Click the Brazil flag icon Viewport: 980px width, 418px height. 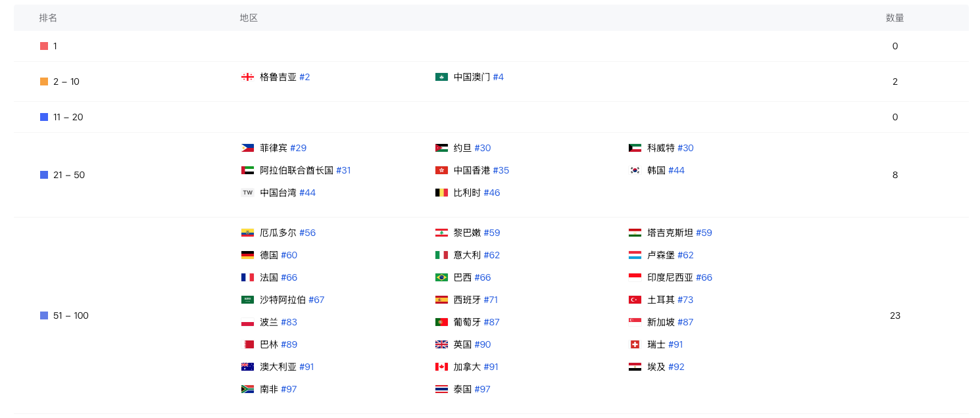tap(441, 277)
